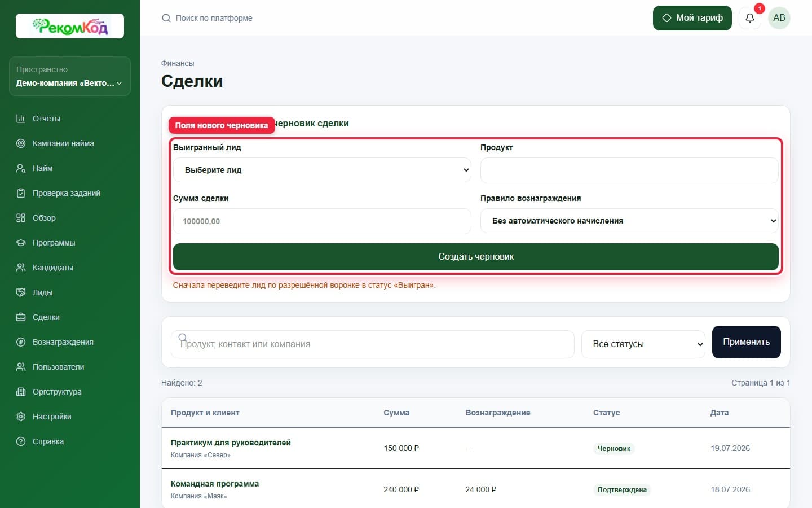Navigate to Лиды in sidebar
Viewport: 812px width, 508px height.
70,292
